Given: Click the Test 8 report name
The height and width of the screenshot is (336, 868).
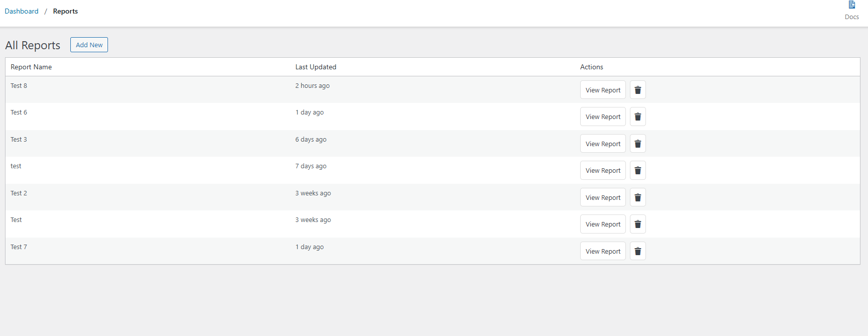Looking at the screenshot, I should [x=19, y=85].
